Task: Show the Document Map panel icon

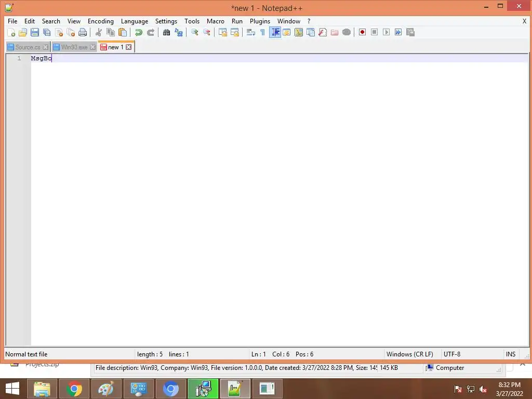Action: click(299, 32)
